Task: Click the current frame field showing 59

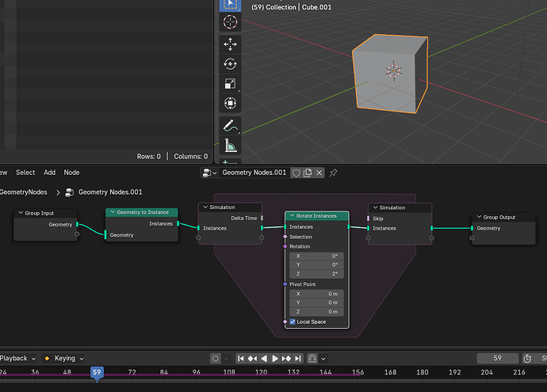Action: 498,358
